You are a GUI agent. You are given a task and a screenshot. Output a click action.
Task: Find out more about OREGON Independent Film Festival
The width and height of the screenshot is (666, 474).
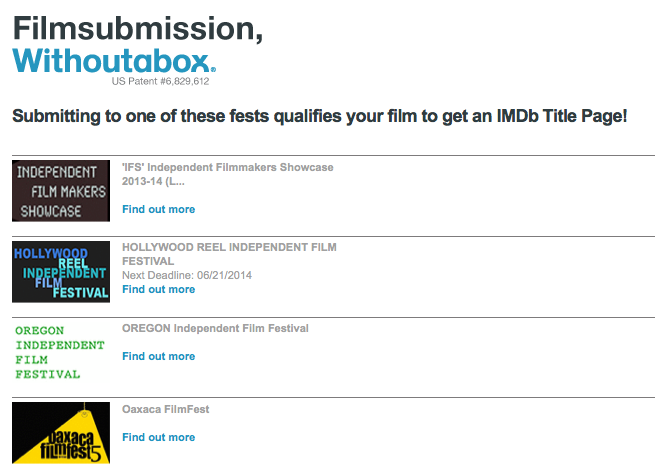coord(158,356)
